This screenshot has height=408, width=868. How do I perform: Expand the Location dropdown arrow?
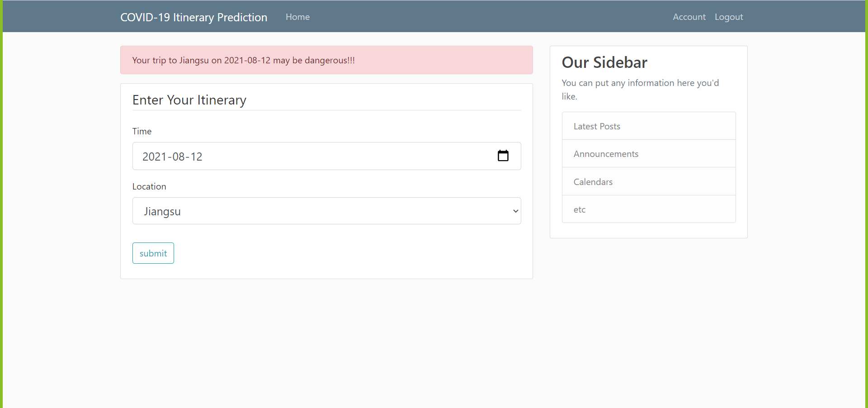[515, 211]
